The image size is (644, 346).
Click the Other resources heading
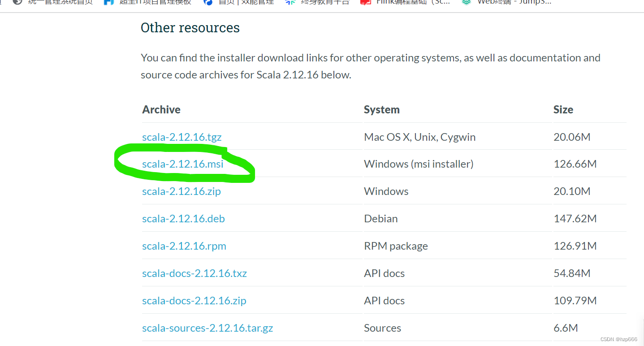(x=190, y=28)
